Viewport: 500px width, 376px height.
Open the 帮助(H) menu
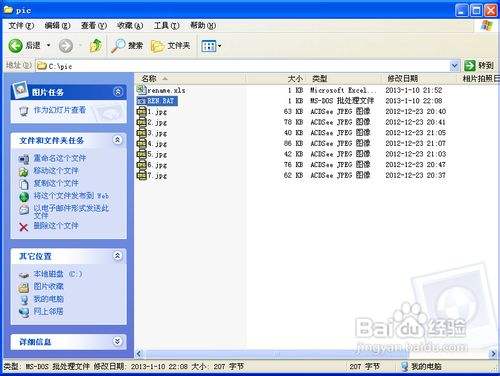[203, 25]
